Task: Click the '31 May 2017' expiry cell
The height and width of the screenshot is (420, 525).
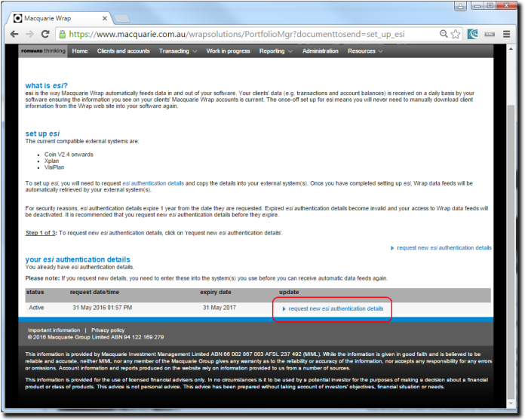Action: coord(220,308)
